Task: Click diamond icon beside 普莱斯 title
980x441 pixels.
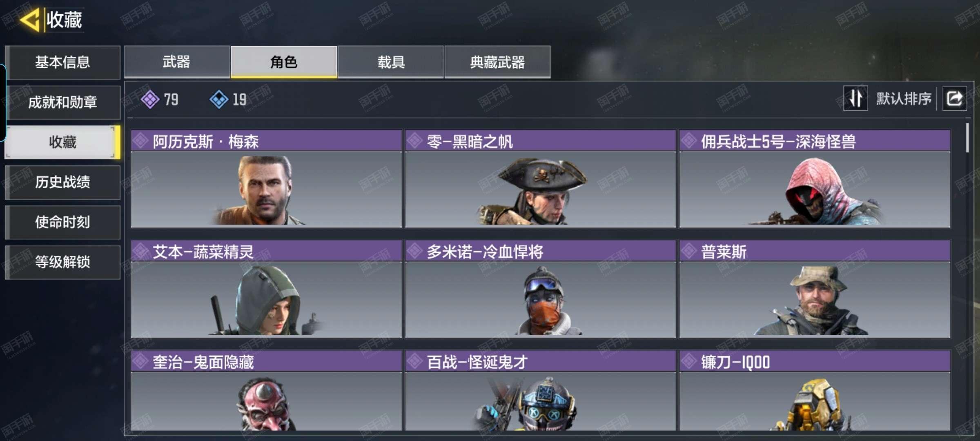Action: point(689,251)
